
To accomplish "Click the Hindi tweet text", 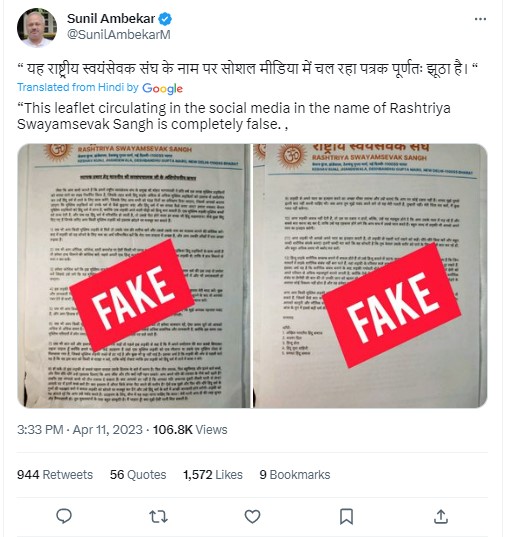I will (x=248, y=68).
